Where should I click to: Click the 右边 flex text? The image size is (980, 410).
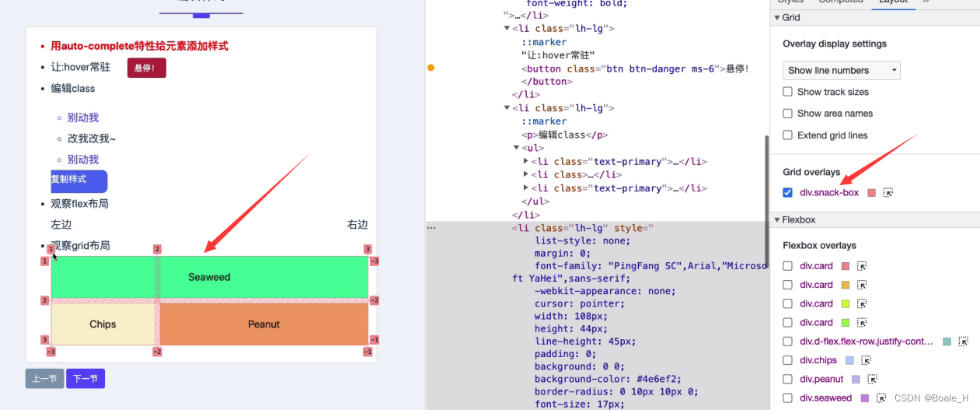pos(357,225)
